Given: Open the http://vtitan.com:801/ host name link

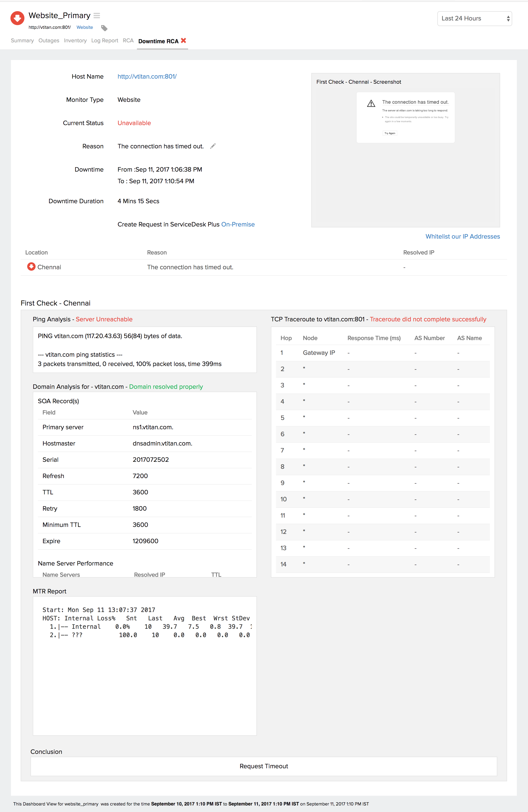Looking at the screenshot, I should [x=147, y=77].
